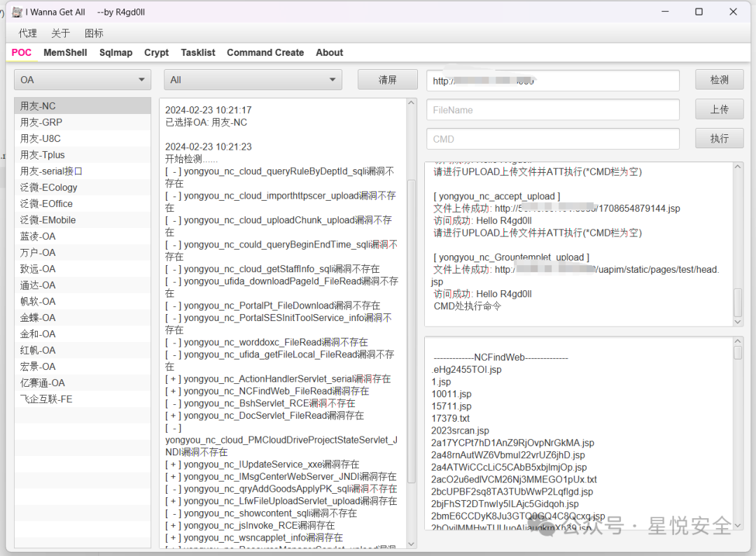Click the yongyou_nc_NCFindWeb_FileRead log line
Image resolution: width=756 pixels, height=556 pixels.
pyautogui.click(x=267, y=391)
